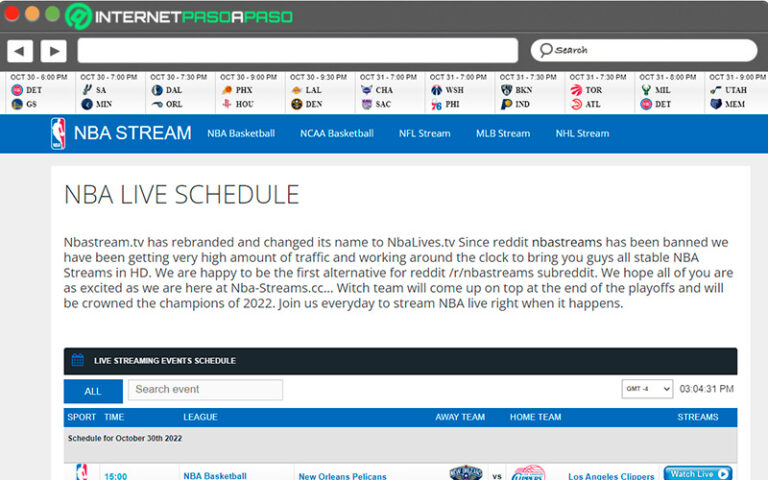
Task: Click the NBA Basketball league link in the schedule row
Action: 215,476
